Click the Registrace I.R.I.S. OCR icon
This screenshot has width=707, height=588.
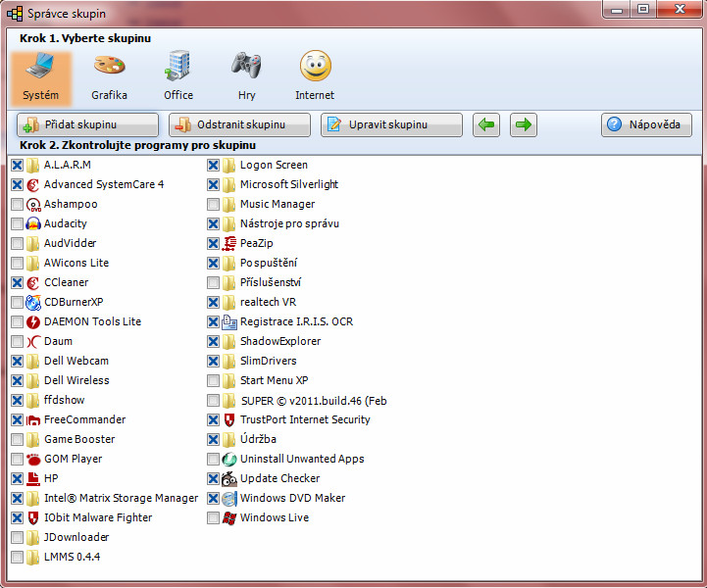click(229, 321)
